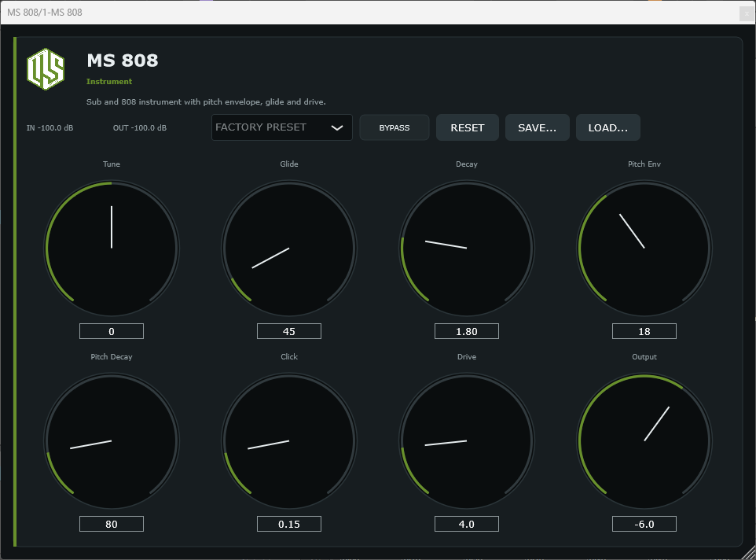Click the MS 808 plugin title heading
The image size is (756, 560).
pos(123,61)
